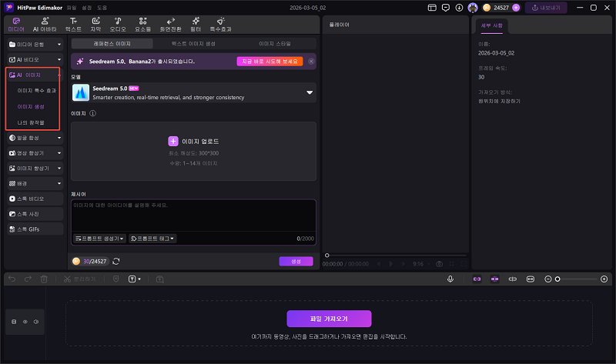Click the prompt text input field
Screen dimensions: 616x364
click(194, 215)
